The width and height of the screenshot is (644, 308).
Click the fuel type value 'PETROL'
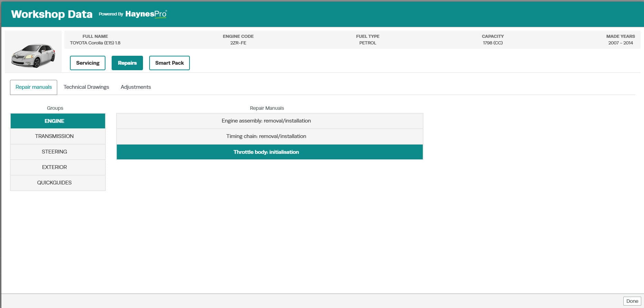(x=368, y=43)
